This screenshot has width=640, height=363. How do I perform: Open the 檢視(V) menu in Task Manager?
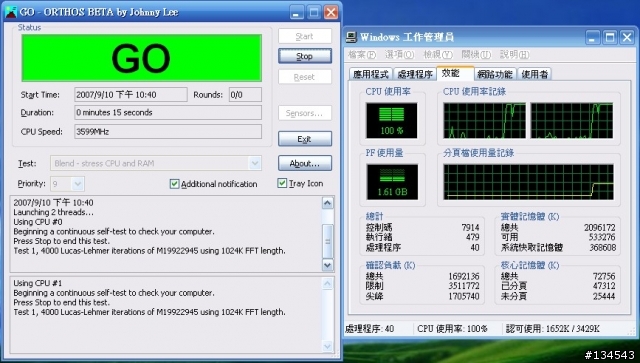438,55
